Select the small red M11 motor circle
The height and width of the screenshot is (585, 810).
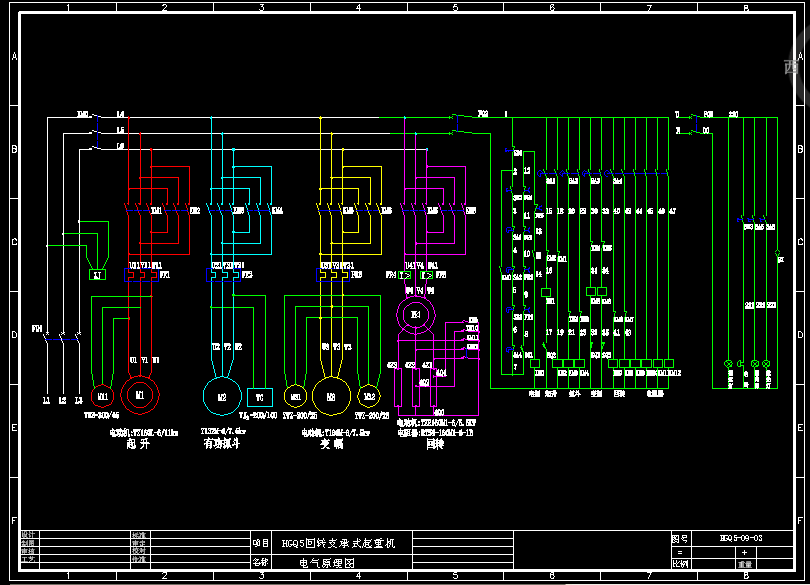(x=102, y=396)
